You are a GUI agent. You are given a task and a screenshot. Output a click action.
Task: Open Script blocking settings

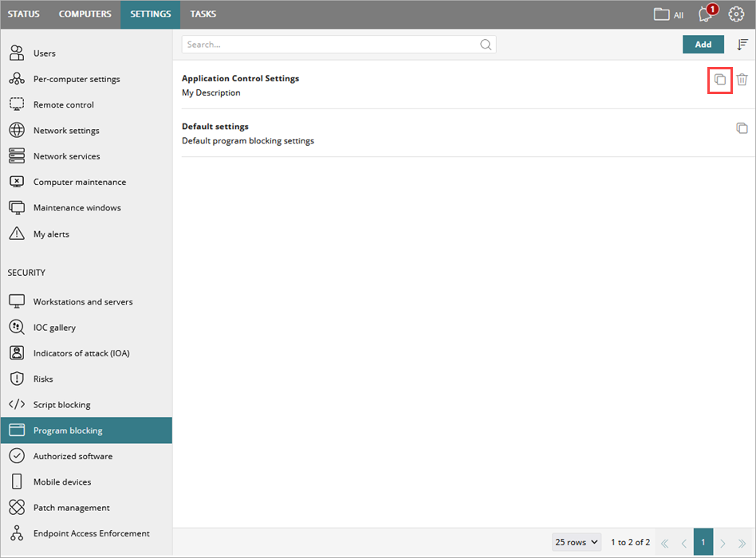17,404
